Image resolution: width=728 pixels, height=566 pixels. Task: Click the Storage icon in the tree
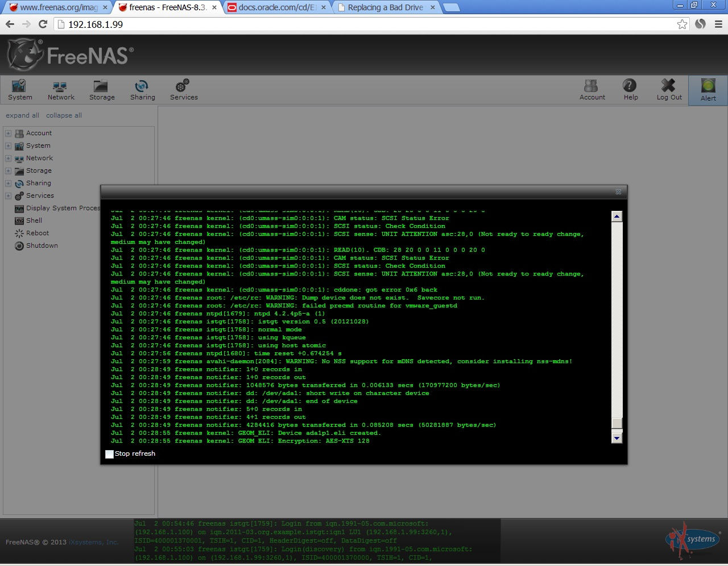(x=19, y=171)
